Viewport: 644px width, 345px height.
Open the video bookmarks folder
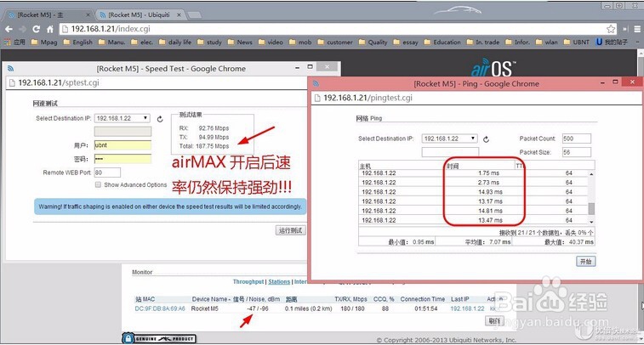pos(271,42)
